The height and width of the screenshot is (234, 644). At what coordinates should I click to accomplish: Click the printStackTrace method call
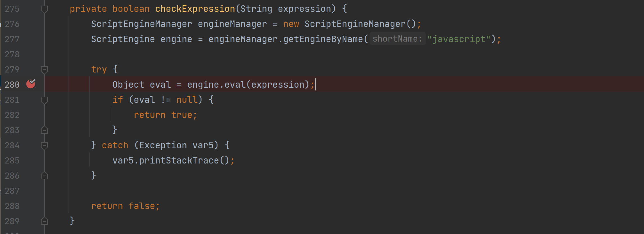[x=179, y=160]
